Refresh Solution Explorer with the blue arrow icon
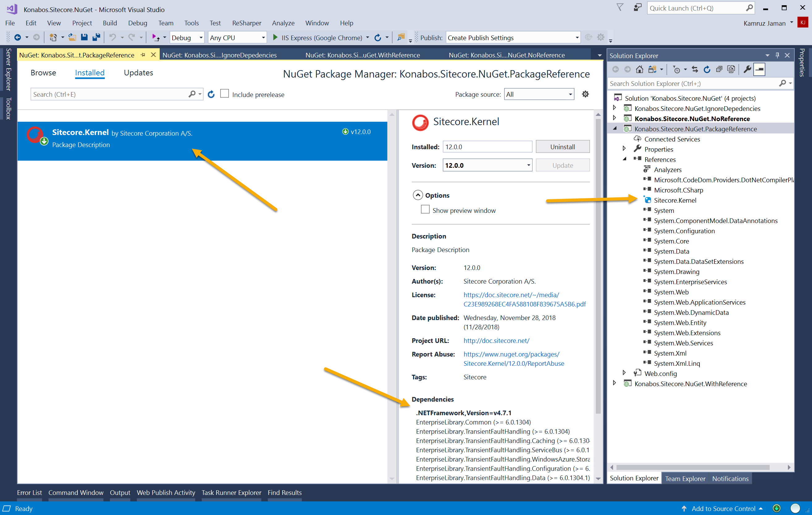 (x=707, y=70)
